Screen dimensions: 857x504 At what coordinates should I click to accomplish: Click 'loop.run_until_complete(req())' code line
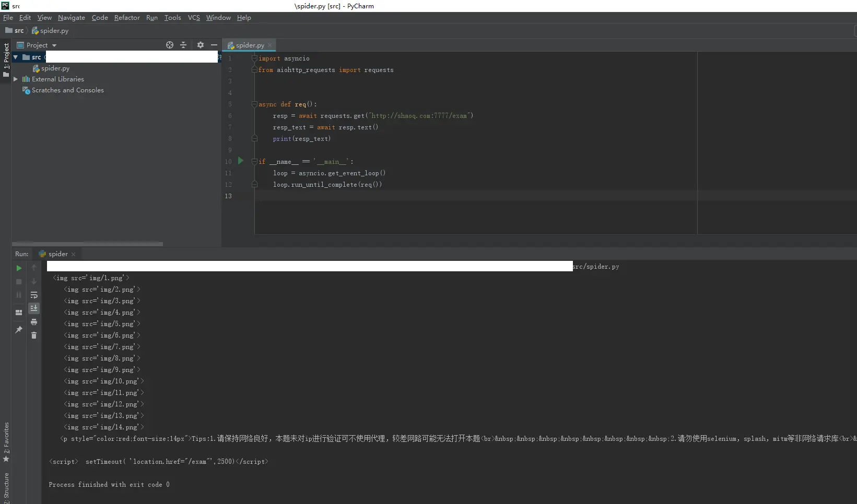[x=327, y=185]
